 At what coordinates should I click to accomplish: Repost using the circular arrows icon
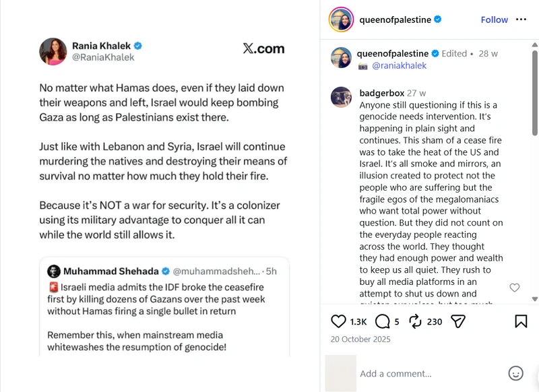point(415,321)
